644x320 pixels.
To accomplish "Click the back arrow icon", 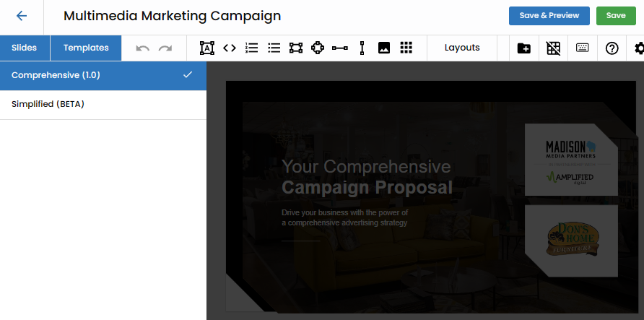I will (x=21, y=16).
